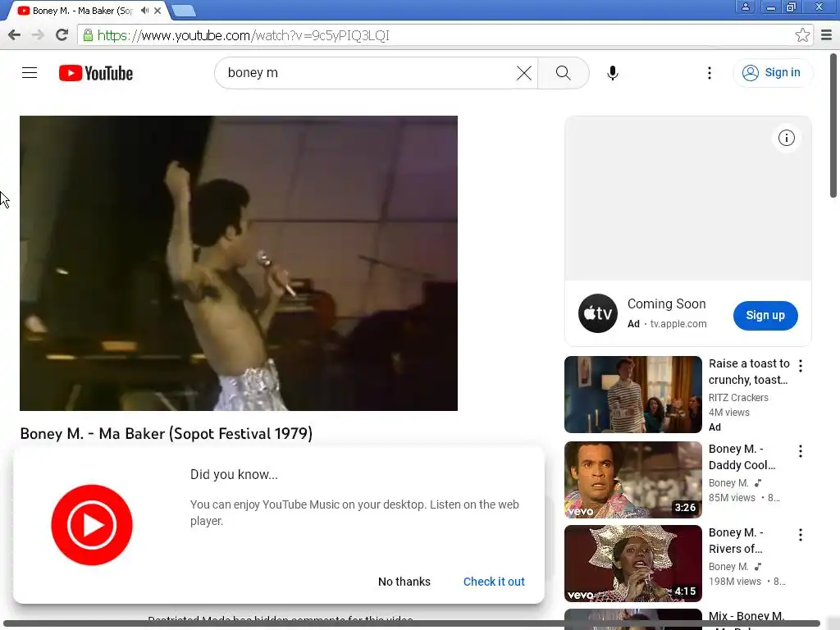The height and width of the screenshot is (630, 840).
Task: View site security lock information
Action: [x=89, y=35]
